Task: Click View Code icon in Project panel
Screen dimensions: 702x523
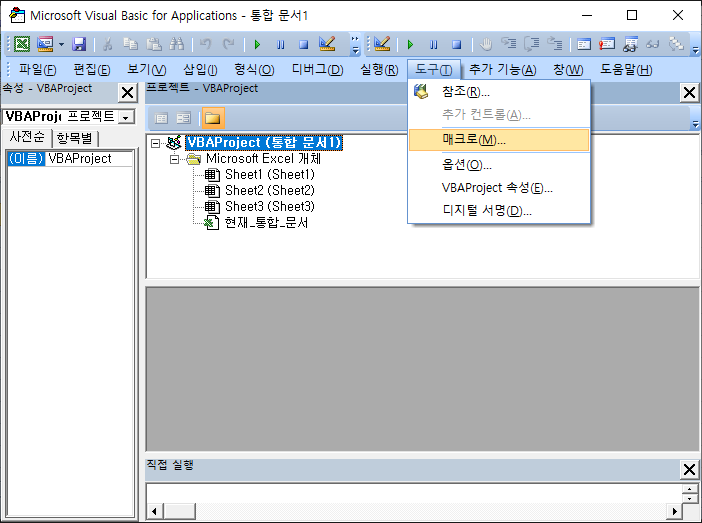Action: tap(161, 118)
